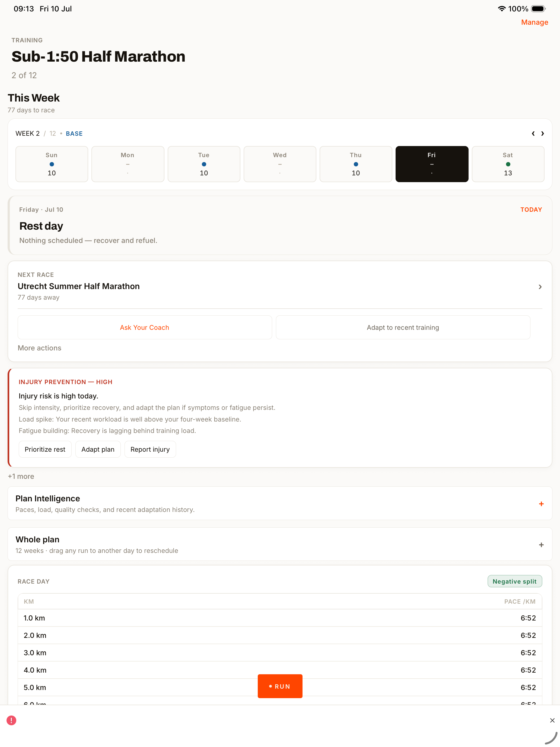Open Friday Rest day card
Screen dimensions: 560x747
tap(280, 225)
